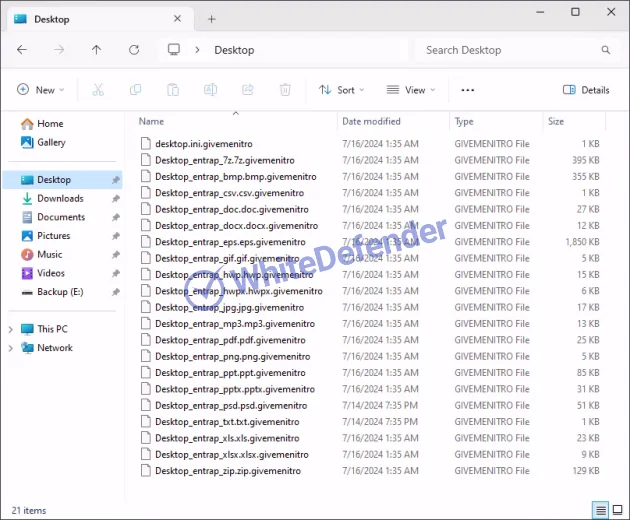630x520 pixels.
Task: Click the Delete trash icon
Action: (x=285, y=90)
